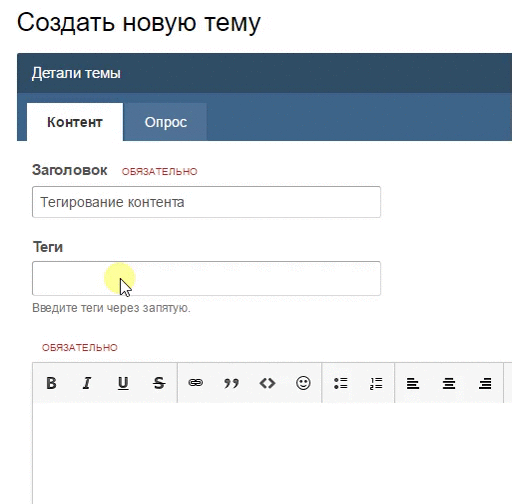Click the hint Введите теги через запятую
Screen dimensions: 512x504
click(111, 308)
